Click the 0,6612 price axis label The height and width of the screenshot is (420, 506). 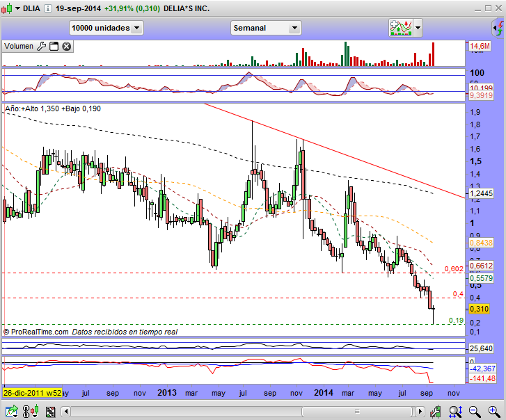tap(481, 266)
